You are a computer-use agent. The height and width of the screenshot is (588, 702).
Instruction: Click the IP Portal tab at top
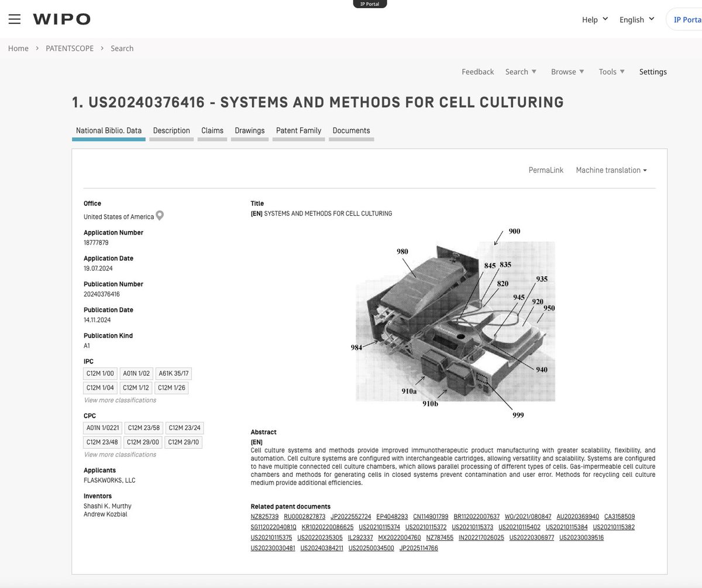(370, 4)
